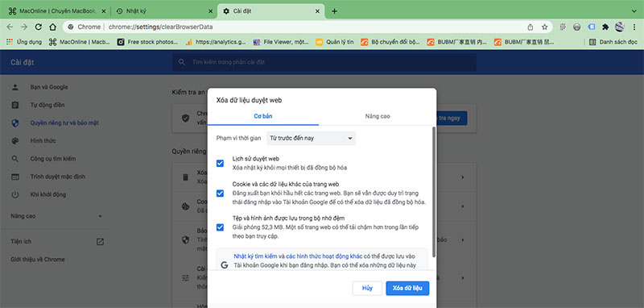Viewport: 644px width, 308px height.
Task: Open Chrome three-dot menu
Action: click(634, 27)
